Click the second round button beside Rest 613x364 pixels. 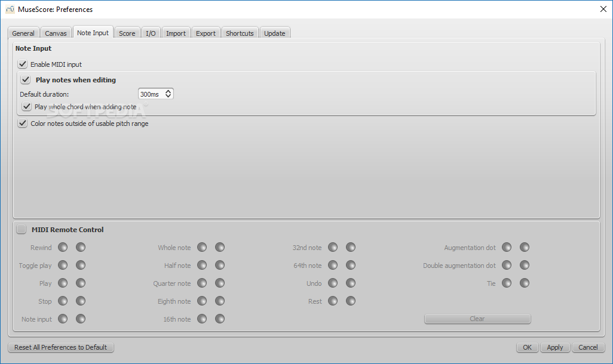[351, 301]
